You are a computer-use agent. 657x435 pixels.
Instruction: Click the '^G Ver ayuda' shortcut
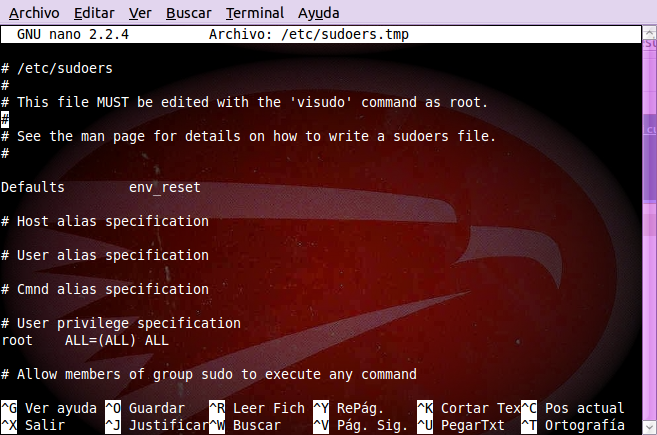(x=49, y=408)
